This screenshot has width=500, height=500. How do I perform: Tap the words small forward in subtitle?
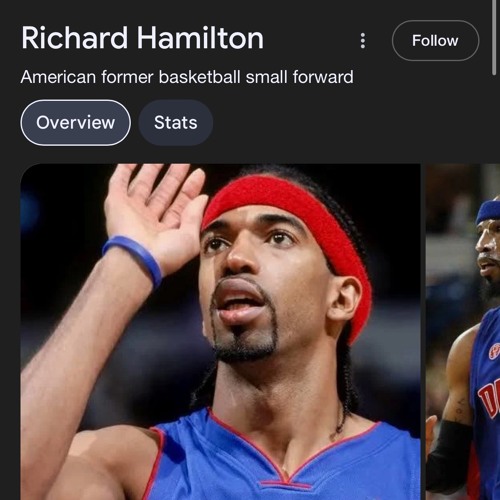click(300, 77)
